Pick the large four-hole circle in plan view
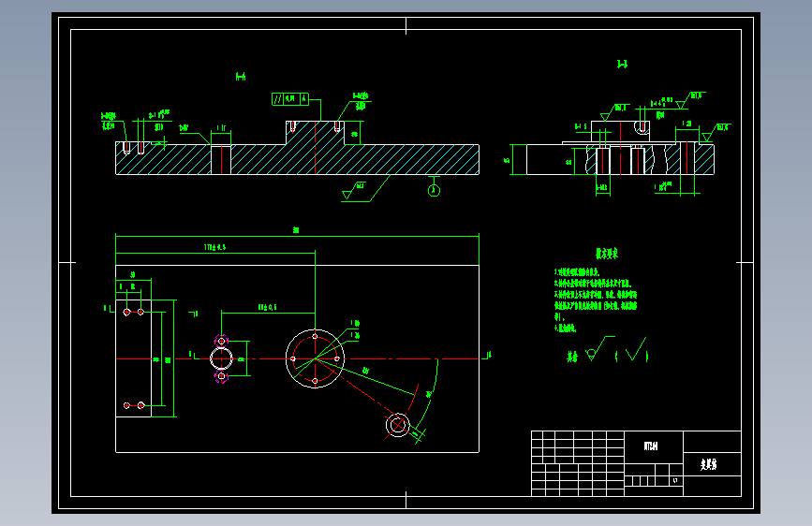The width and height of the screenshot is (812, 526). click(315, 358)
